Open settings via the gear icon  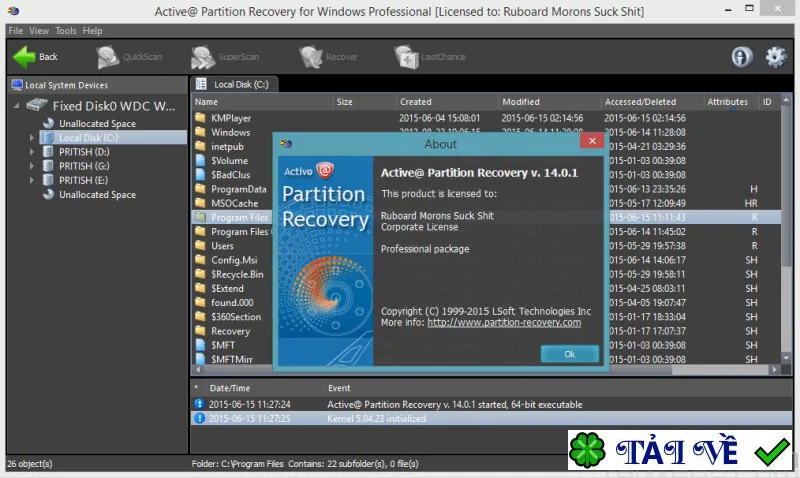pos(776,57)
